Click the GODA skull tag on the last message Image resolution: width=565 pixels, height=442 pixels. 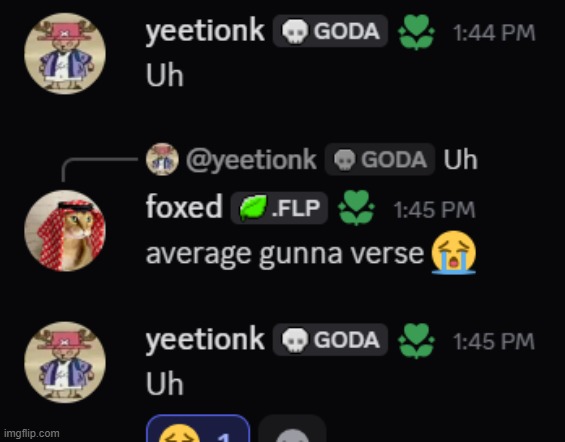click(330, 340)
